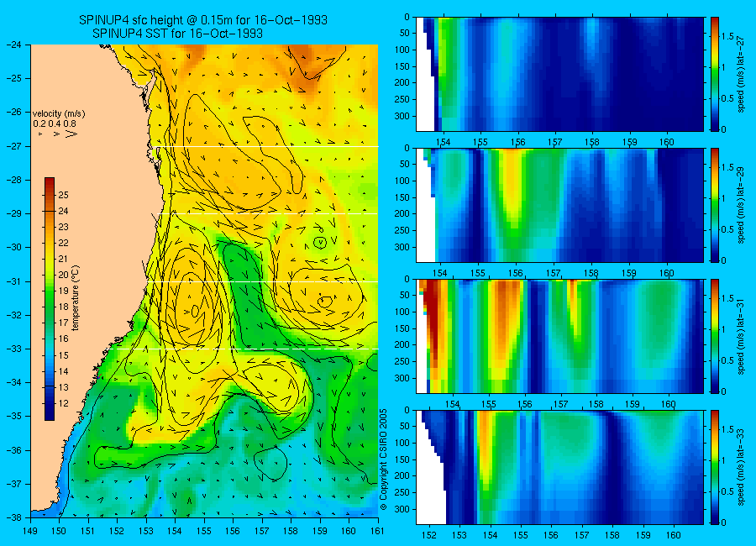
Task: Click the white -29 transect line on the map
Action: click(269, 213)
